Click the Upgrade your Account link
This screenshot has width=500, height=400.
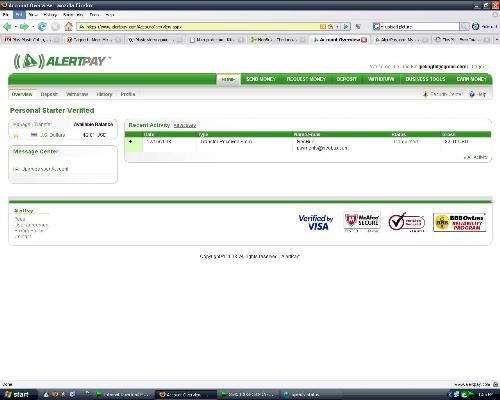pos(41,169)
